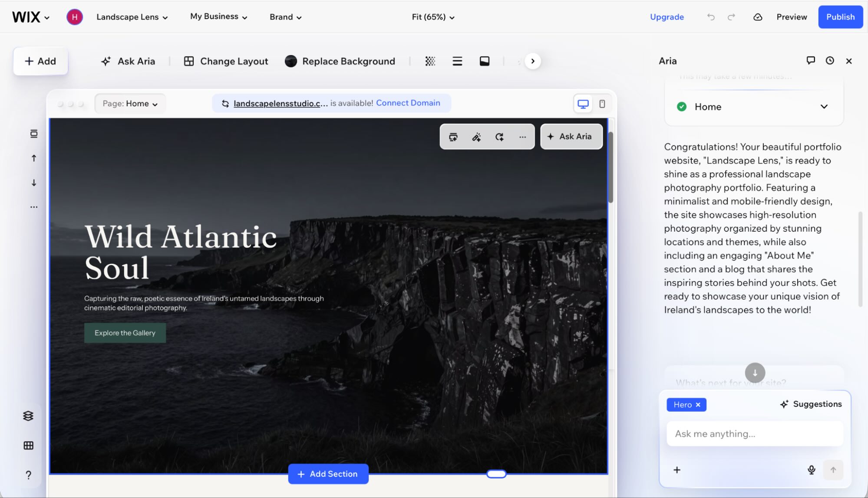Image resolution: width=868 pixels, height=498 pixels.
Task: Open the Layers panel icon
Action: pyautogui.click(x=28, y=416)
